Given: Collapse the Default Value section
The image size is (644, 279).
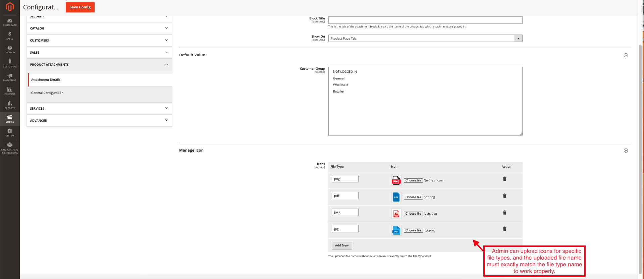Looking at the screenshot, I should (626, 55).
